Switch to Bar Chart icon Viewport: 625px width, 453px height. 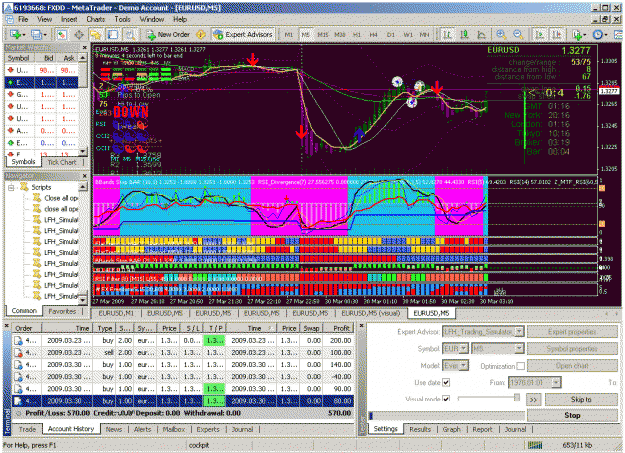point(447,35)
